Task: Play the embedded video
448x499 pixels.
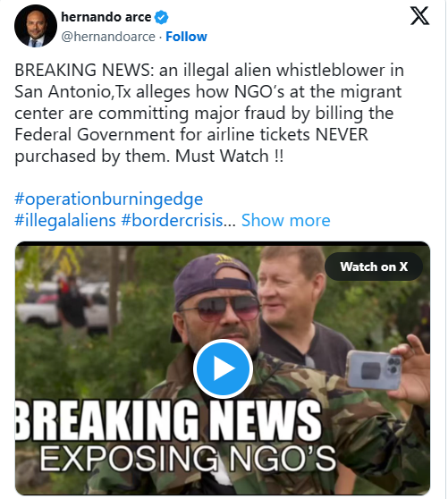Action: pos(223,368)
